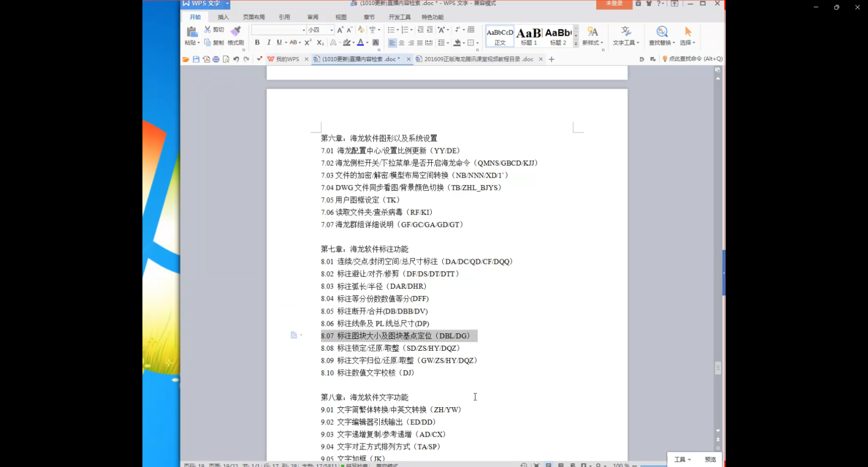The image size is (868, 467).
Task: Click the Cut (剪切) scissors icon
Action: coord(208,30)
